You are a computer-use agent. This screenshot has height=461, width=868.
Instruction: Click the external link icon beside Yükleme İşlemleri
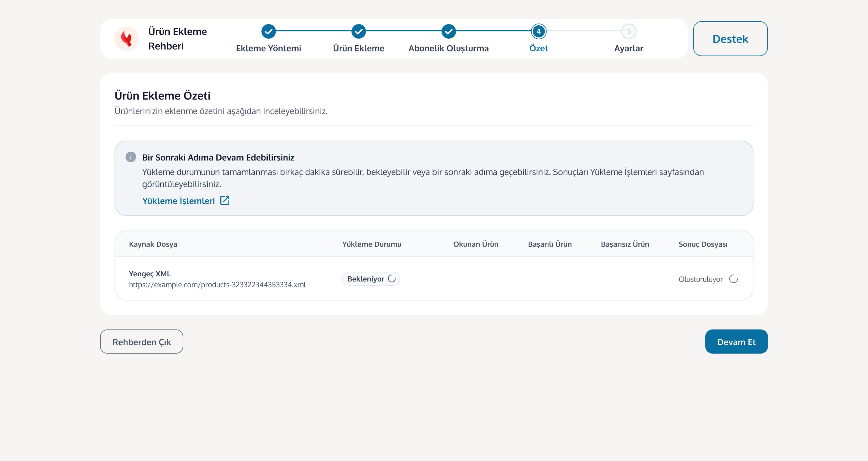[x=225, y=200]
